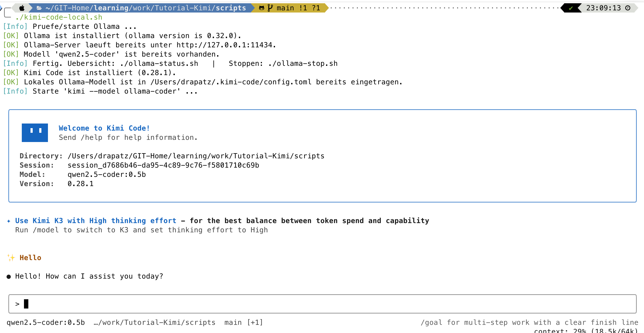Screen dimensions: 644x333
Task: Click the reply How can I assist you today
Action: [104, 276]
